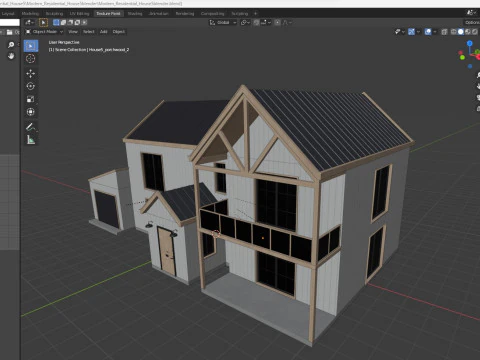Image resolution: width=480 pixels, height=360 pixels.
Task: Set selection mode to invert
Action: (77, 22)
